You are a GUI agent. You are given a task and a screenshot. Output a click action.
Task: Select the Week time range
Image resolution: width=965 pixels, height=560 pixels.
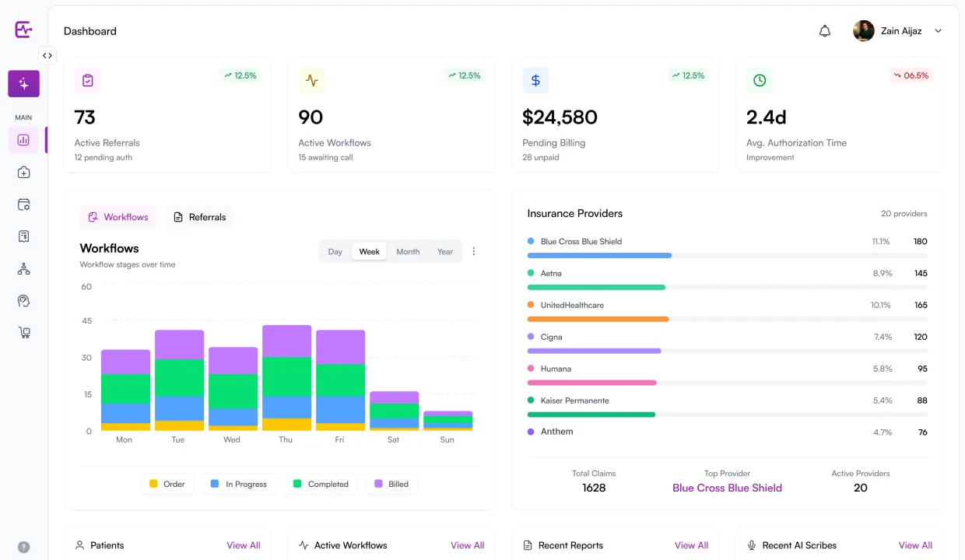pyautogui.click(x=370, y=252)
